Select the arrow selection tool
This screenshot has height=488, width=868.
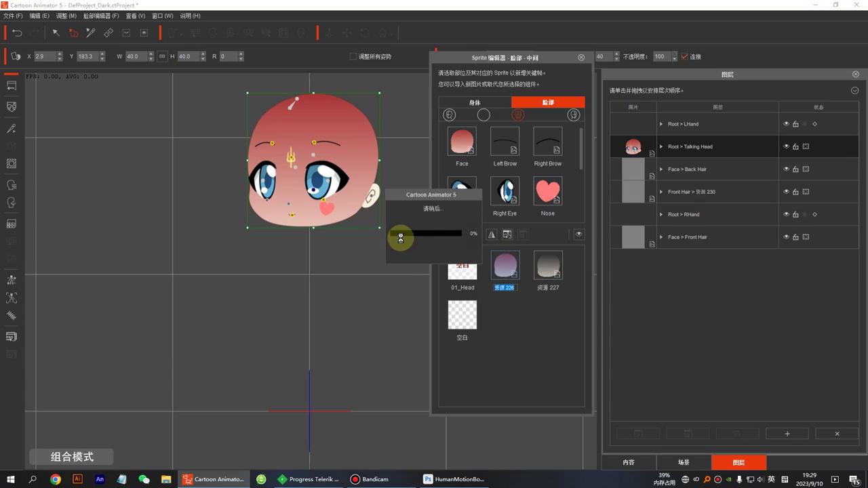[x=56, y=33]
